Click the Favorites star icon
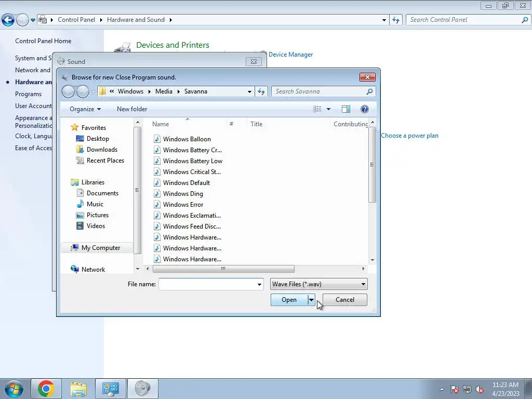This screenshot has width=532, height=399. click(75, 127)
